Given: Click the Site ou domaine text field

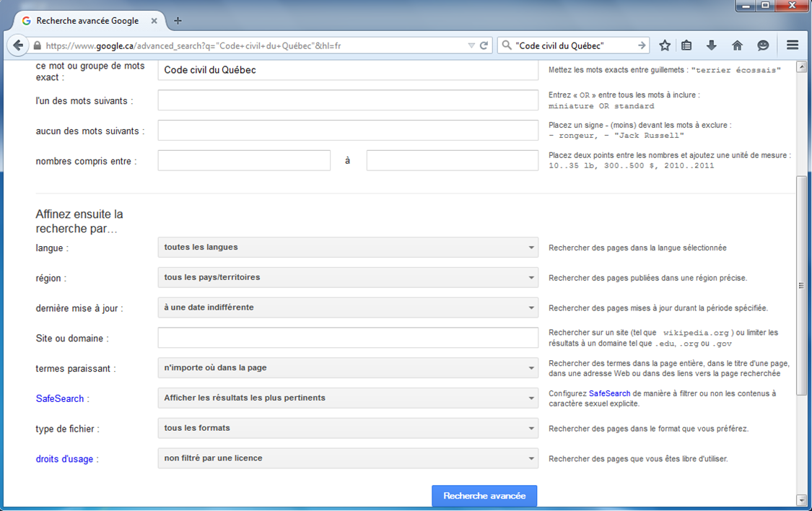Looking at the screenshot, I should [348, 338].
